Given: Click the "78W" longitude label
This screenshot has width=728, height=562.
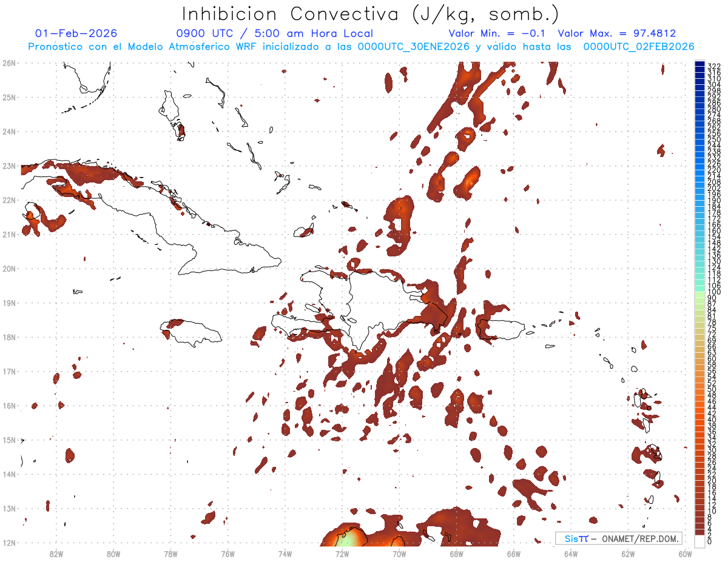Looking at the screenshot, I should 170,554.
